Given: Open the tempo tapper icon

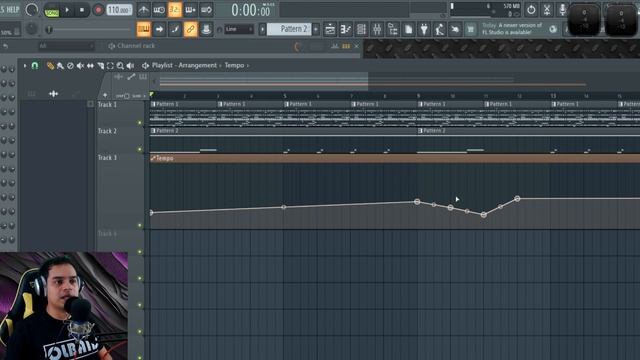Looking at the screenshot, I should 440,29.
